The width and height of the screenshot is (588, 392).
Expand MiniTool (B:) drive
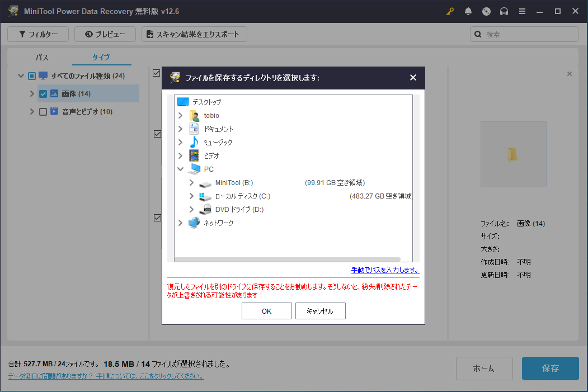pos(192,182)
